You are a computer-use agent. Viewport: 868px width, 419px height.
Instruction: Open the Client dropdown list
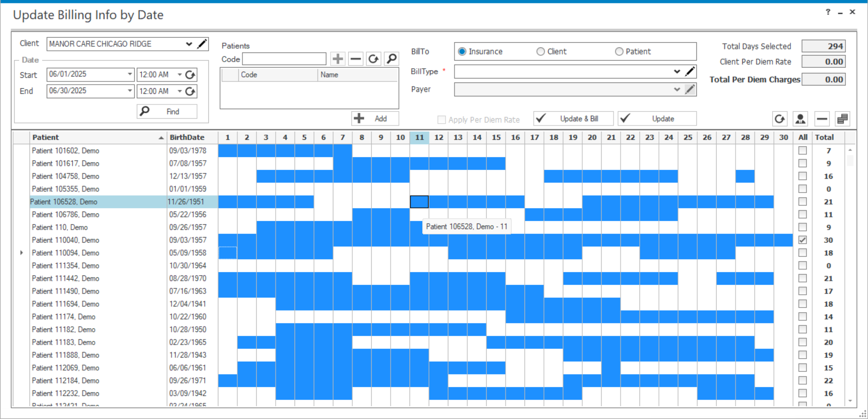tap(189, 44)
